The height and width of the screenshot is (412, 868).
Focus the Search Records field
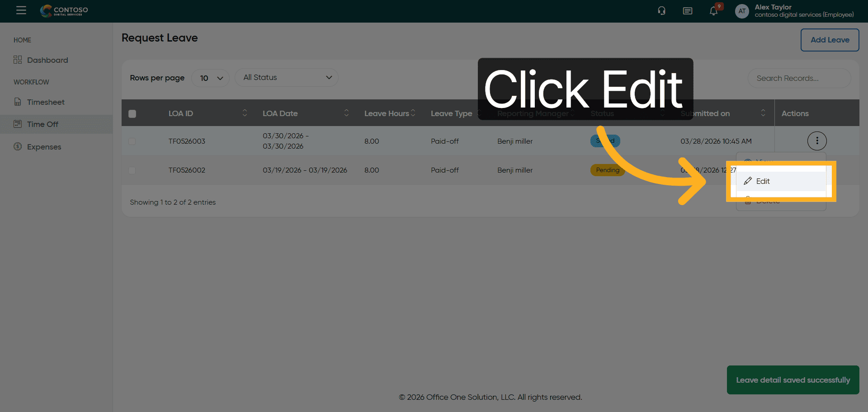click(x=799, y=78)
